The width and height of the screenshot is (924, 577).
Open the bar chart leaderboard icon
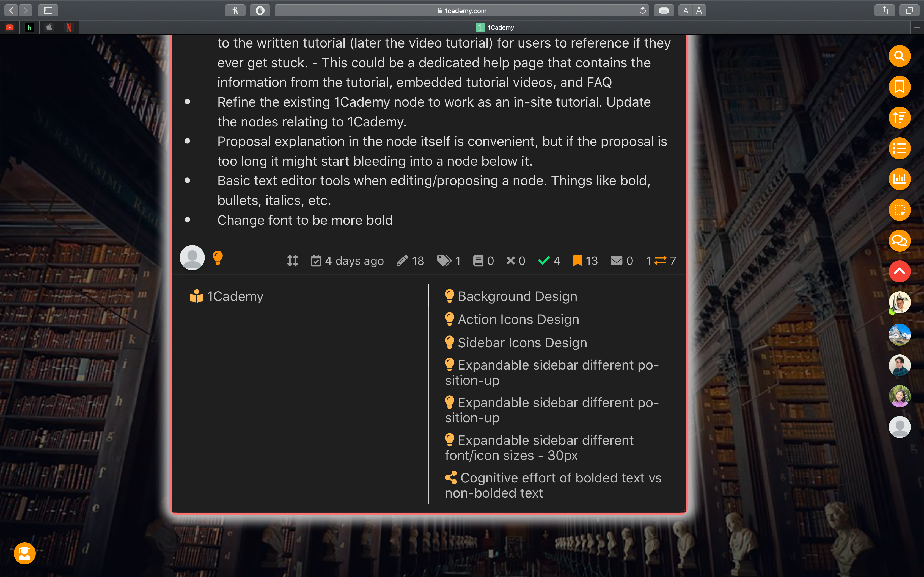(899, 179)
